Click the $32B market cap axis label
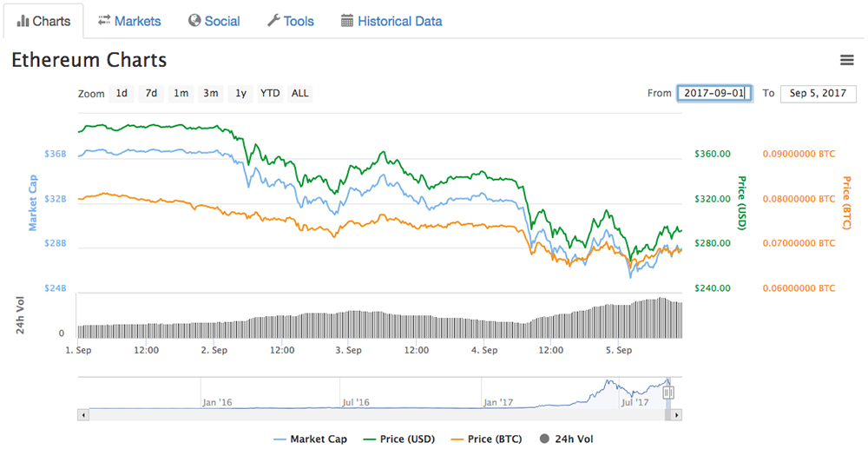The width and height of the screenshot is (868, 449). point(56,199)
